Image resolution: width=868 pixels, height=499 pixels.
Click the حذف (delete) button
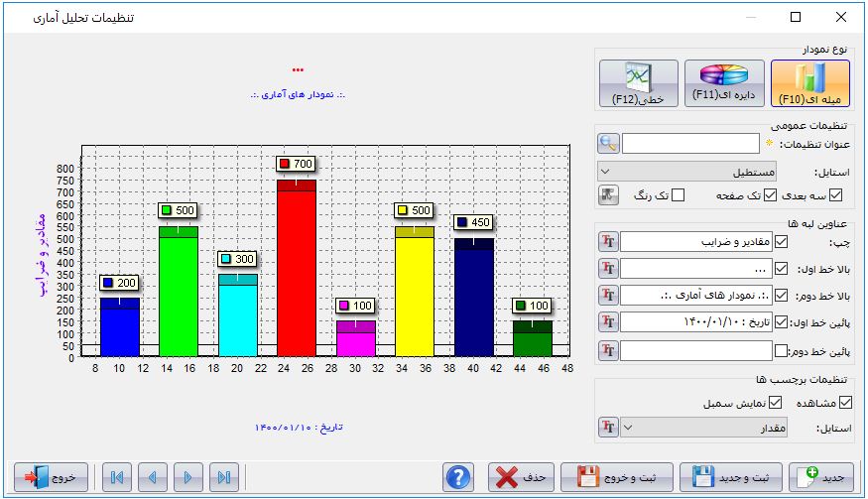[522, 476]
